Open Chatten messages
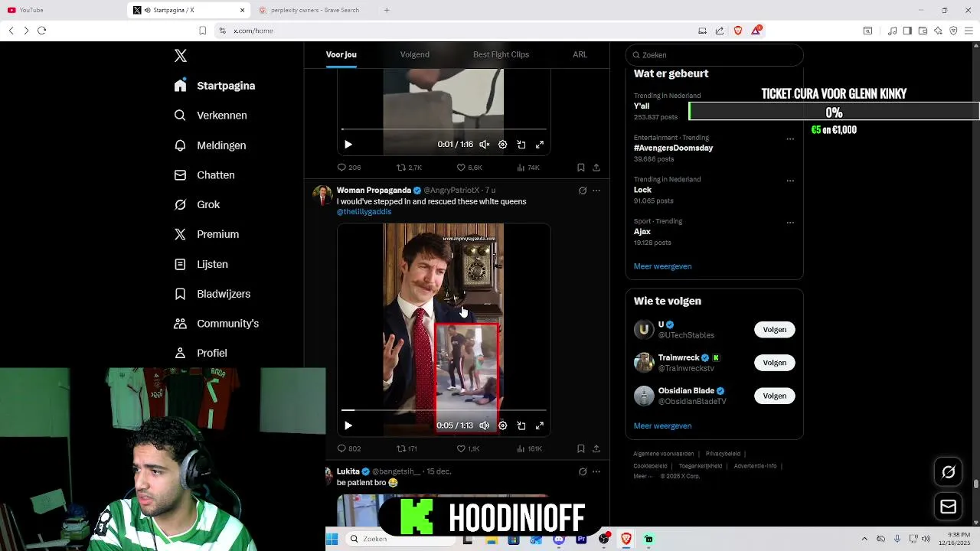This screenshot has height=551, width=980. [x=204, y=175]
